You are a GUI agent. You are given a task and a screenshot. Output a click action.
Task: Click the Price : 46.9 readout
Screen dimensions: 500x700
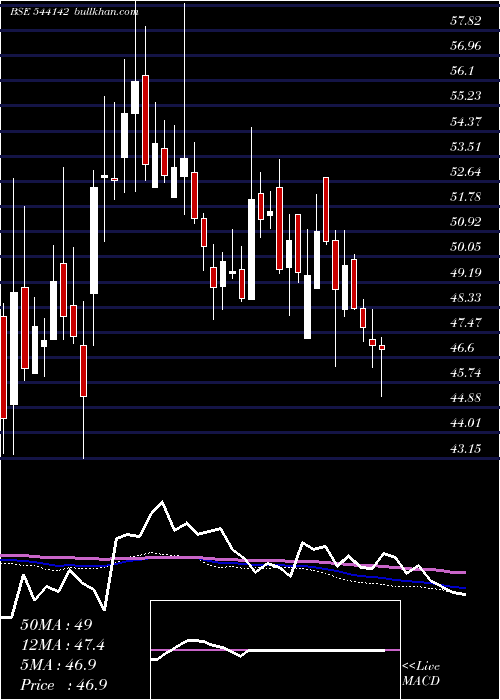tap(63, 685)
